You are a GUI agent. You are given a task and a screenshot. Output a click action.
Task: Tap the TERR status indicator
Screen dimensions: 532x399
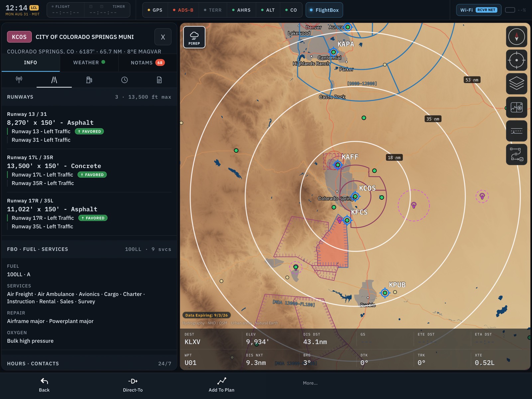(213, 10)
